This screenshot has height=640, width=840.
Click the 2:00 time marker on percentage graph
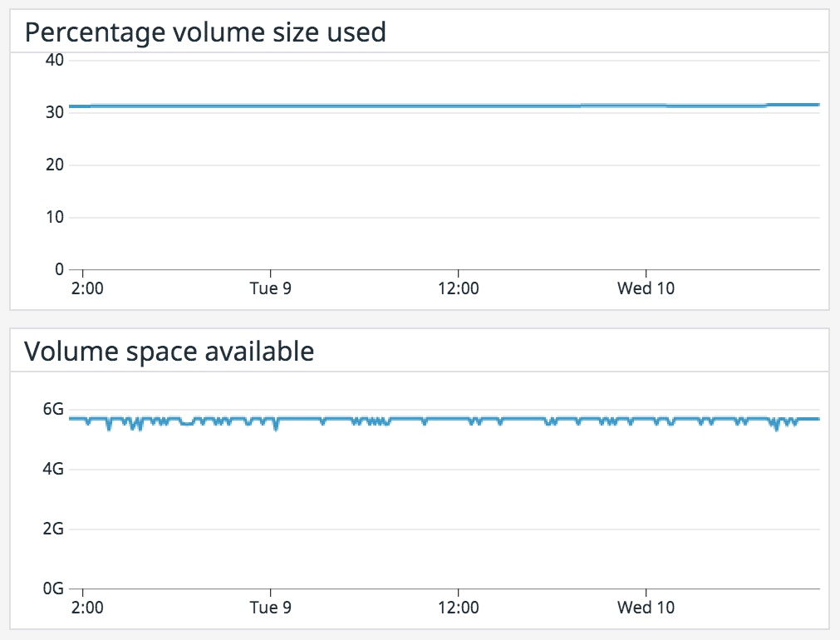click(x=87, y=288)
